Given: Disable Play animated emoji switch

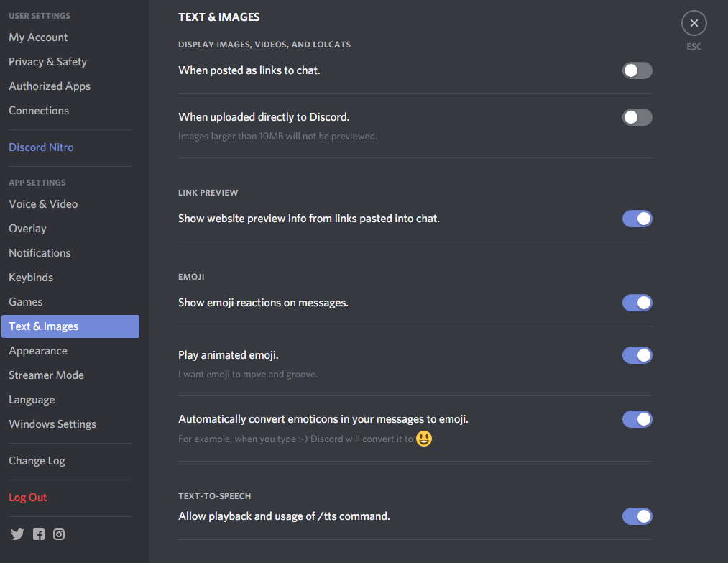Looking at the screenshot, I should tap(637, 355).
